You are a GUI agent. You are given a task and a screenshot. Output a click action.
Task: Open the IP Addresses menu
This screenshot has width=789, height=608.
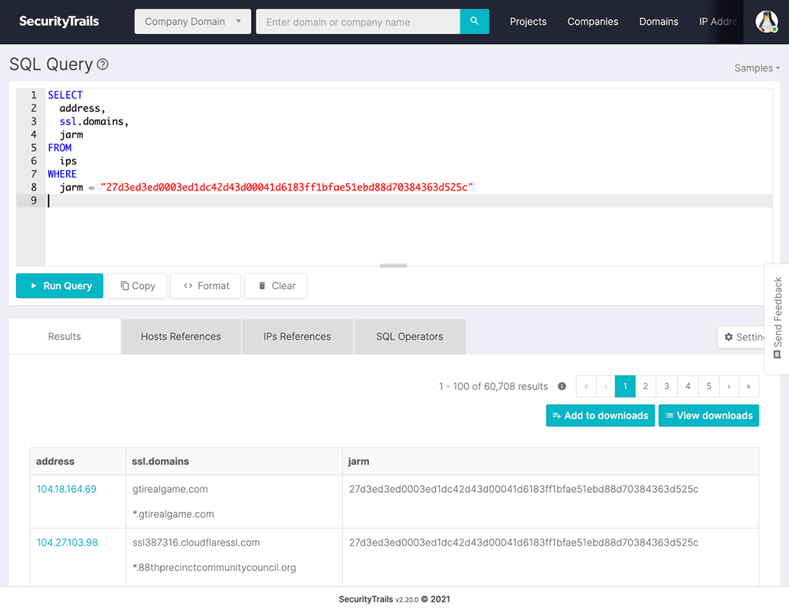718,22
